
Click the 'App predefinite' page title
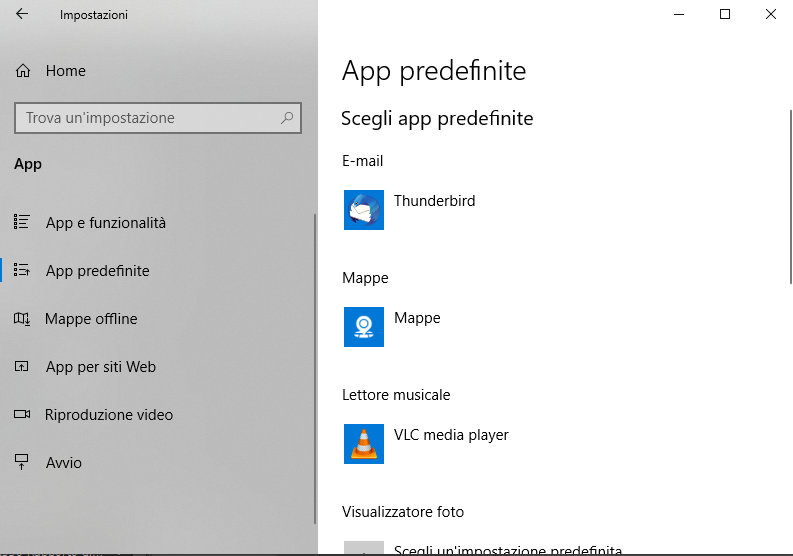coord(434,70)
